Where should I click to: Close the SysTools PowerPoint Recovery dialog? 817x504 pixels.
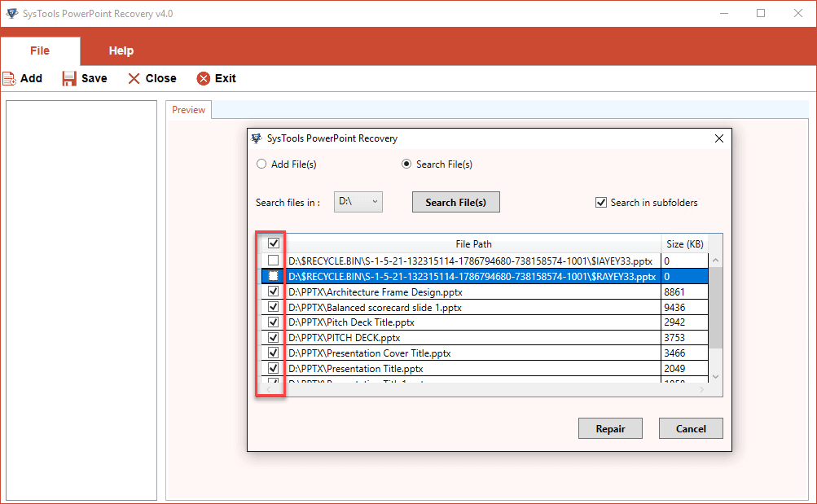[719, 138]
